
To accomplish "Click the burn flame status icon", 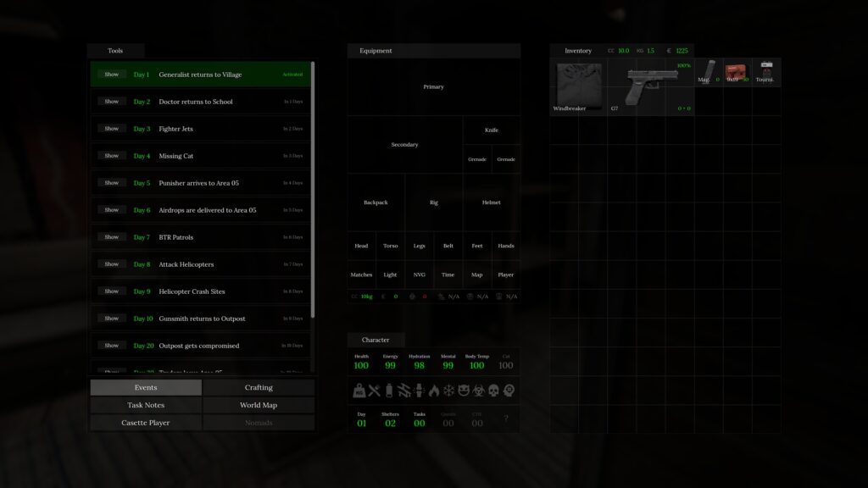I will click(x=434, y=391).
